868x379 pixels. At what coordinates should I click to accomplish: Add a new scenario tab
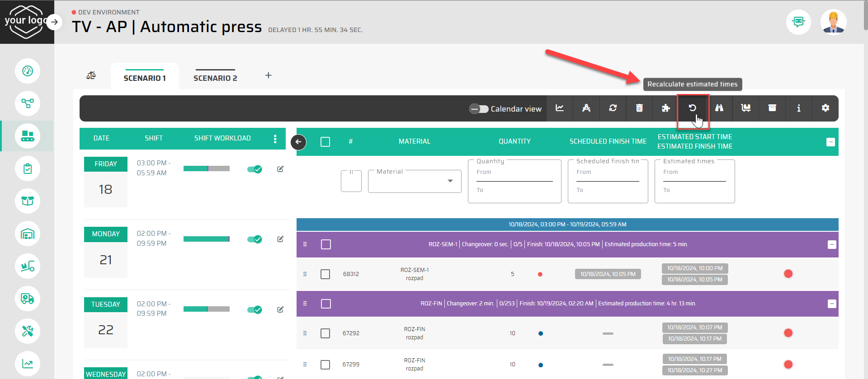click(x=268, y=75)
